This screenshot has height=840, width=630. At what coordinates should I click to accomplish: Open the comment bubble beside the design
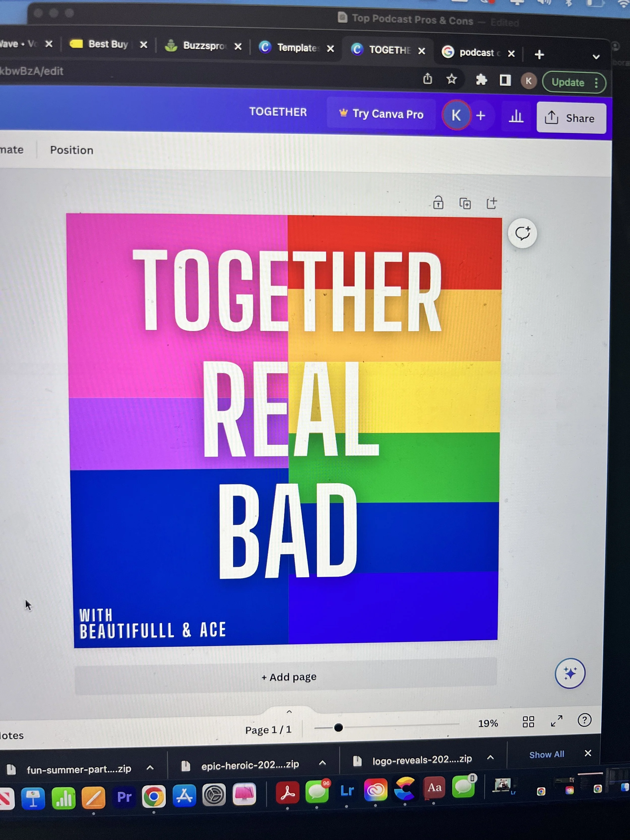tap(523, 233)
